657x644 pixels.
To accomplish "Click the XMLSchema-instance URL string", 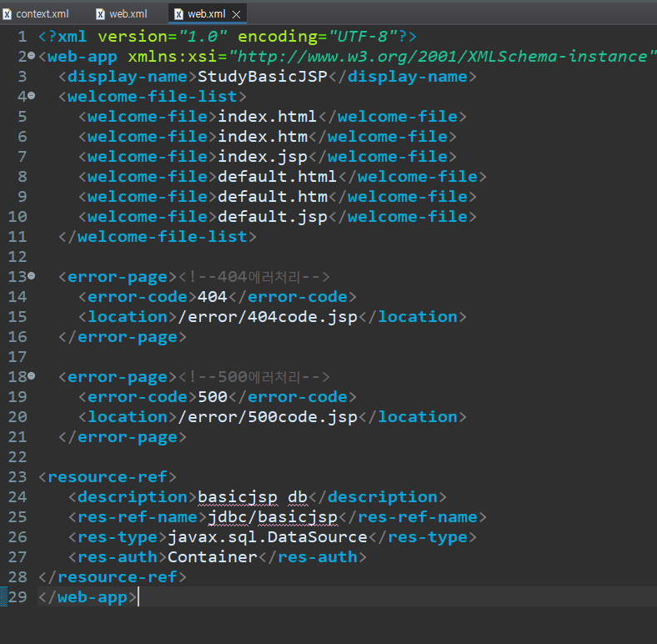I will [443, 57].
